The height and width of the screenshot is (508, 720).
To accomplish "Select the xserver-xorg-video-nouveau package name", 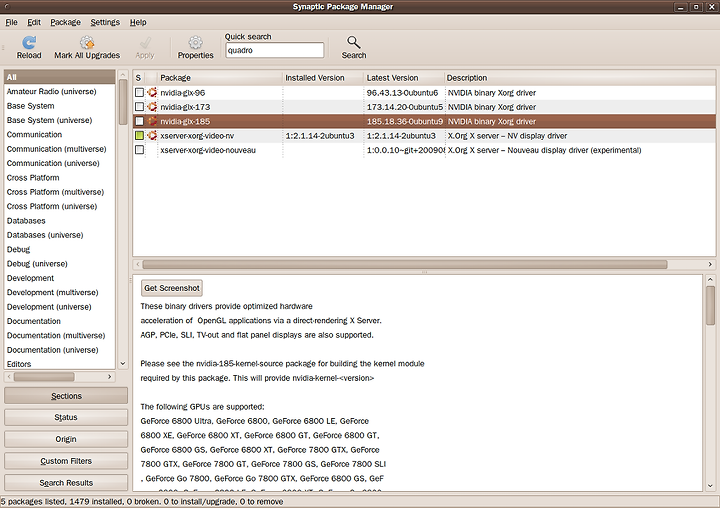I will point(208,150).
